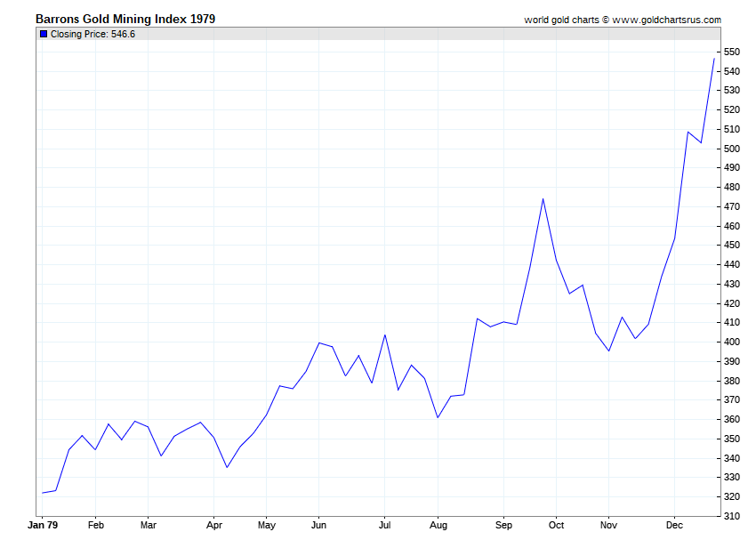Select the Aug x-axis label
756x548 pixels.
pyautogui.click(x=438, y=526)
